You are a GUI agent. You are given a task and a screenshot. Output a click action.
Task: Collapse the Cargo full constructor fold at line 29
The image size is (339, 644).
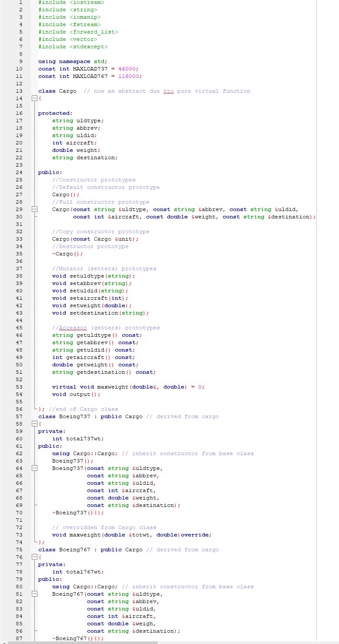click(34, 210)
